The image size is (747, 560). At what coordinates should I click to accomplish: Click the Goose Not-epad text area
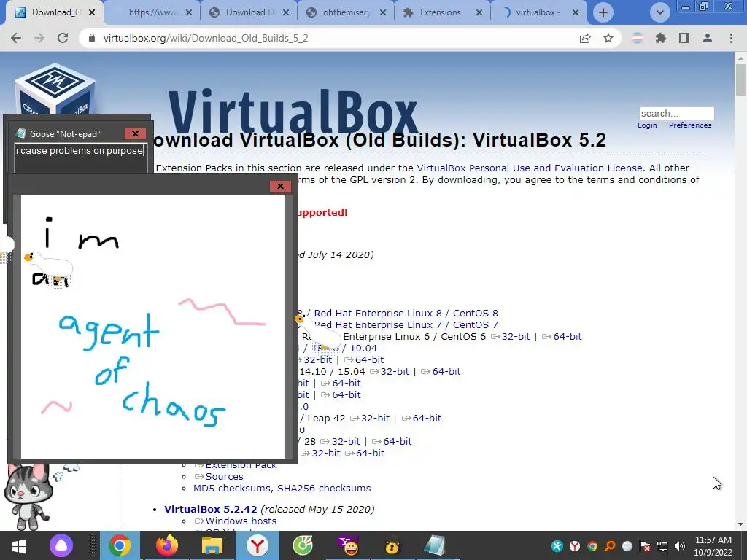(x=80, y=158)
